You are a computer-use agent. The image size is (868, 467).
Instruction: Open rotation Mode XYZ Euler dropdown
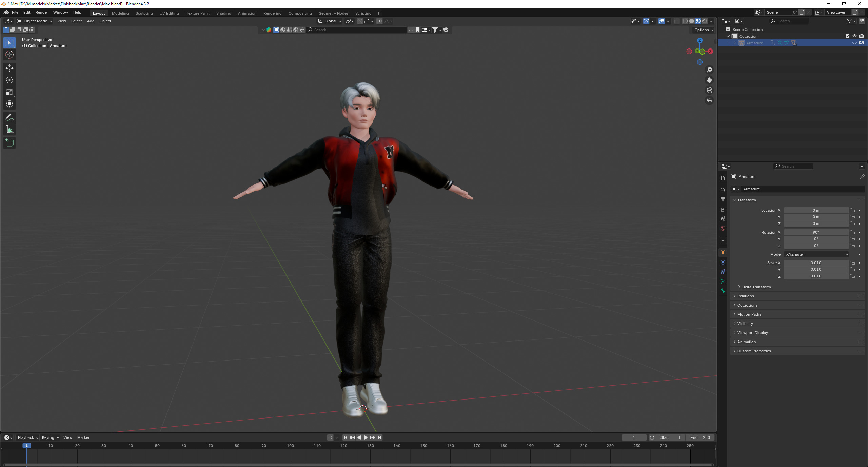pos(816,254)
